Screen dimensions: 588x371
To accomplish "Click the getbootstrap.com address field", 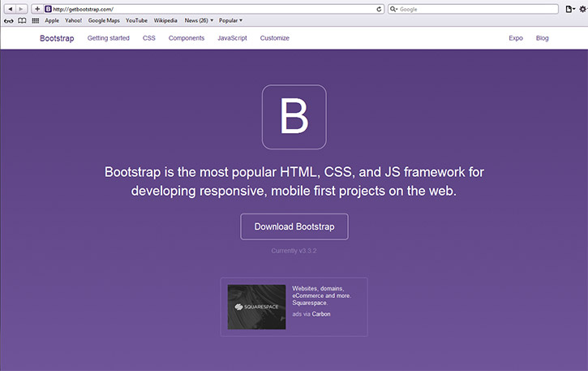I will 214,9.
